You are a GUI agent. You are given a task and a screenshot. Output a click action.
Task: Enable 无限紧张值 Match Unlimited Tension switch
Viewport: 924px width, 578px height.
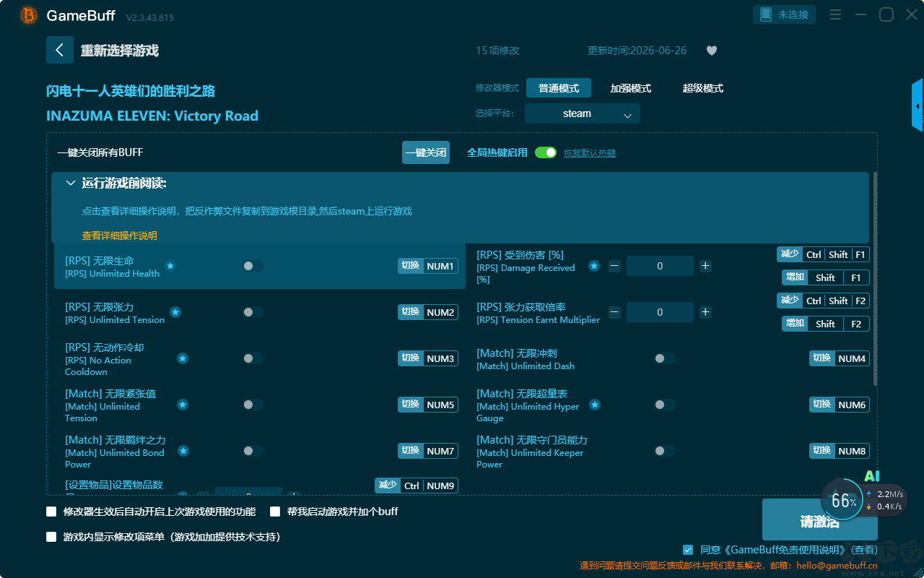253,405
